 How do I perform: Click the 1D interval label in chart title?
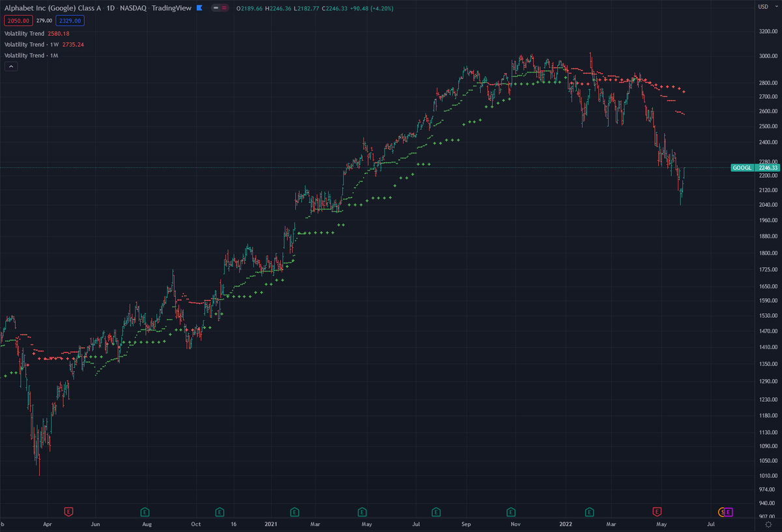tap(111, 8)
